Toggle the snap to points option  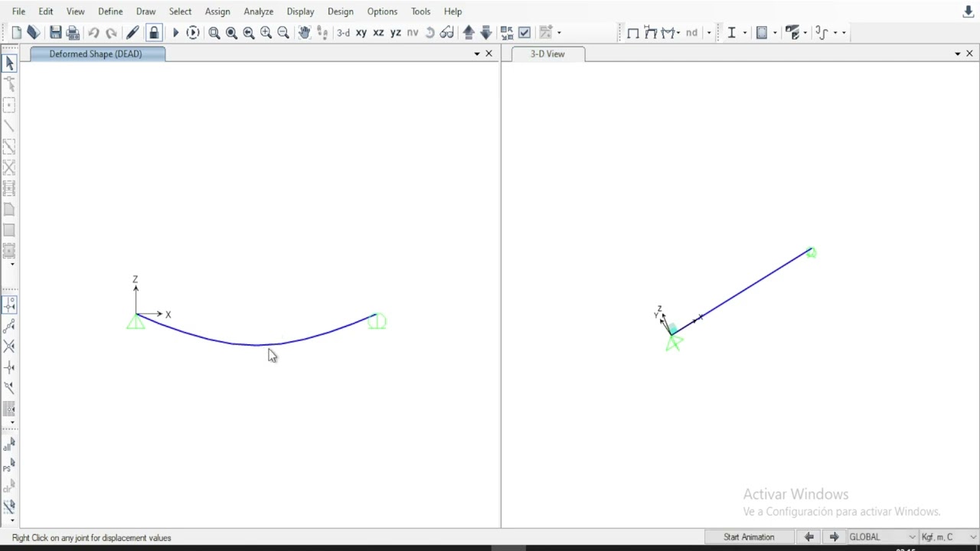coord(9,305)
